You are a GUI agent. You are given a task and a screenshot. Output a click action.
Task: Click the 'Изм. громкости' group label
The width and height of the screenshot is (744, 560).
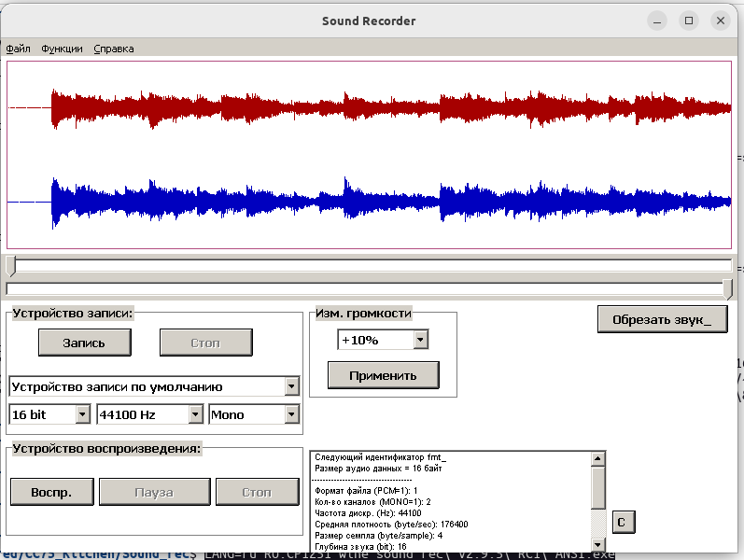pyautogui.click(x=363, y=314)
